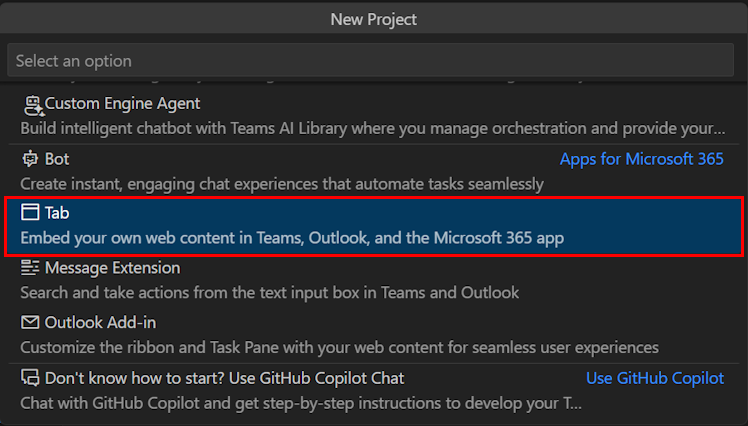Click the Bot icon
Image resolution: width=748 pixels, height=426 pixels.
point(30,158)
